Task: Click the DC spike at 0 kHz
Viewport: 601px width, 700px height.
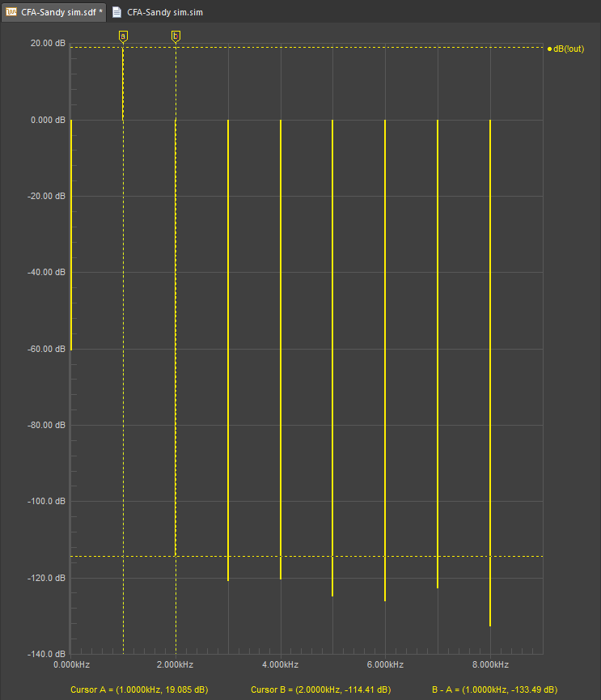Action: (x=71, y=235)
